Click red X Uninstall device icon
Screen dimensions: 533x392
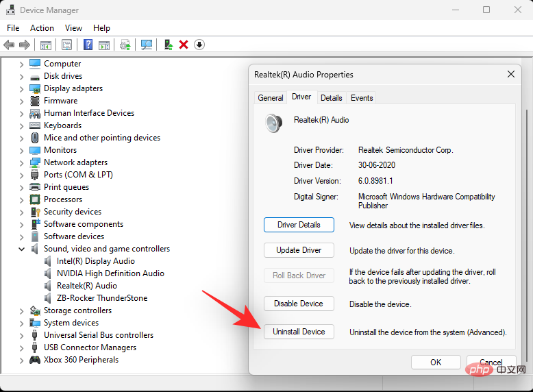(x=184, y=45)
